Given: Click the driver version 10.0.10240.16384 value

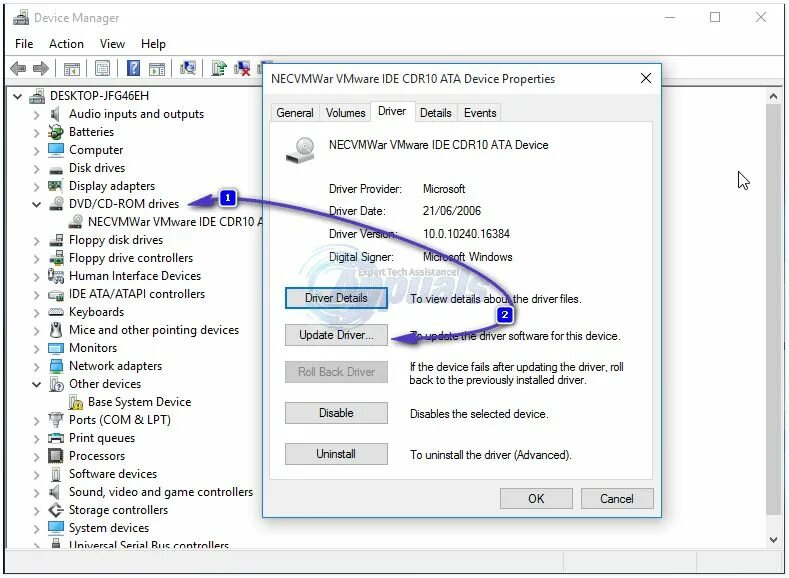Looking at the screenshot, I should [x=466, y=234].
